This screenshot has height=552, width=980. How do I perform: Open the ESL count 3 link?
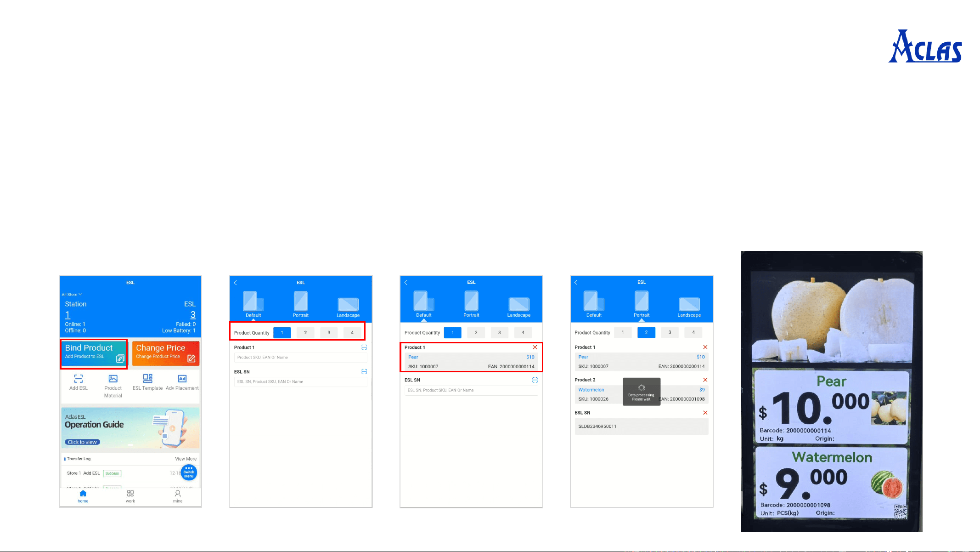coord(193,315)
